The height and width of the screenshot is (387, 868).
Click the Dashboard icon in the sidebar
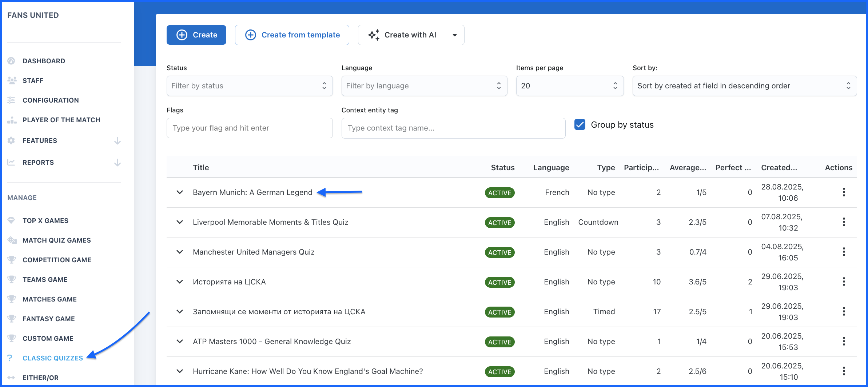tap(12, 61)
